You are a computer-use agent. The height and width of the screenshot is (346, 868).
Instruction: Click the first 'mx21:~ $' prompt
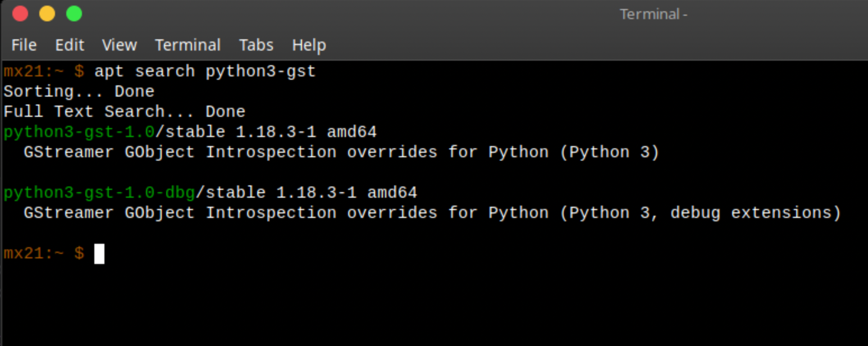click(44, 72)
